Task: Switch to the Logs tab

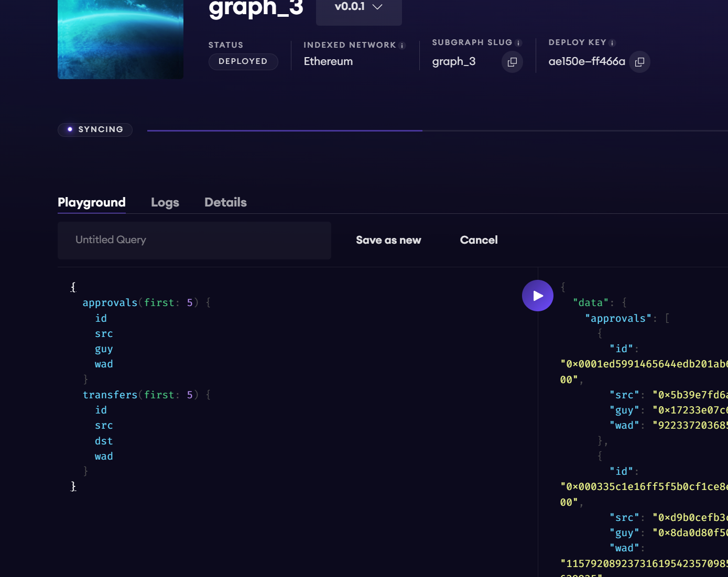Action: pyautogui.click(x=165, y=202)
